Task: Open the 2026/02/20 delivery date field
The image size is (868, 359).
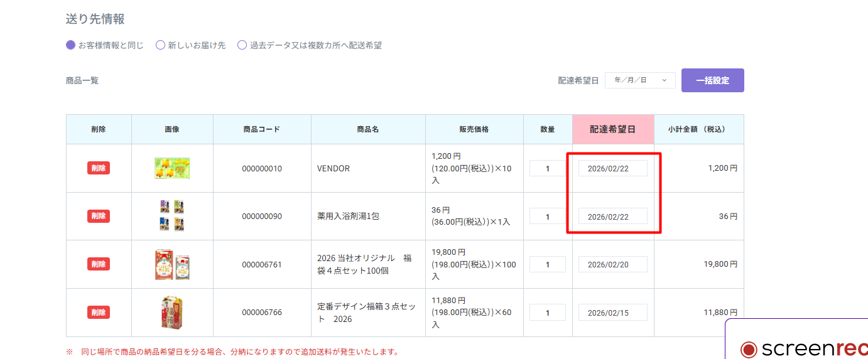Action: (612, 264)
